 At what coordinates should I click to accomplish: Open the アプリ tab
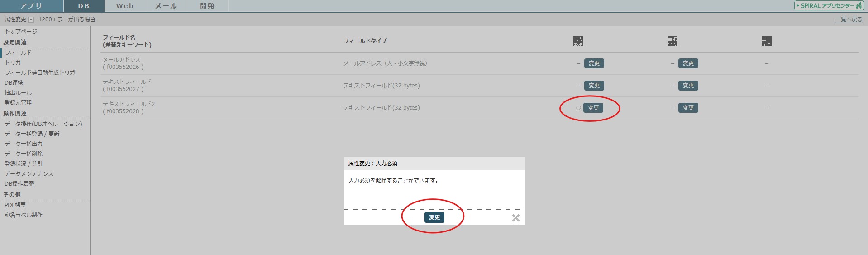[x=31, y=6]
